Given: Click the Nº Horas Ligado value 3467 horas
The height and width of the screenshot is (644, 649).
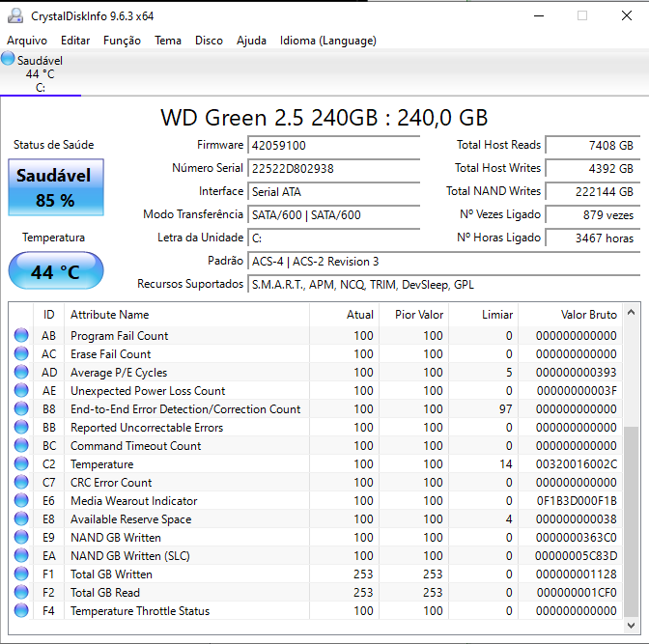Looking at the screenshot, I should coord(593,238).
